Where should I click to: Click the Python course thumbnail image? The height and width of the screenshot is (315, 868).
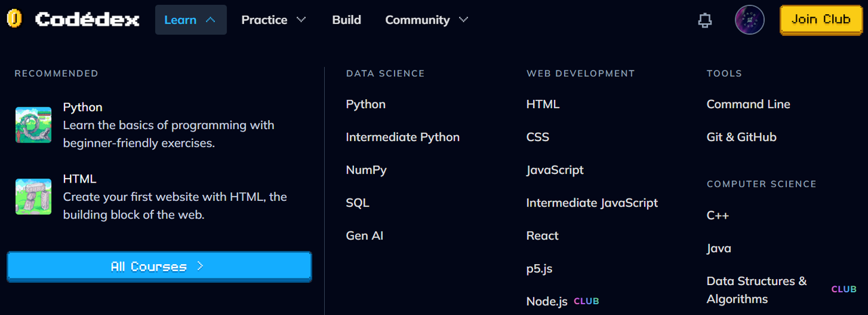[x=34, y=125]
